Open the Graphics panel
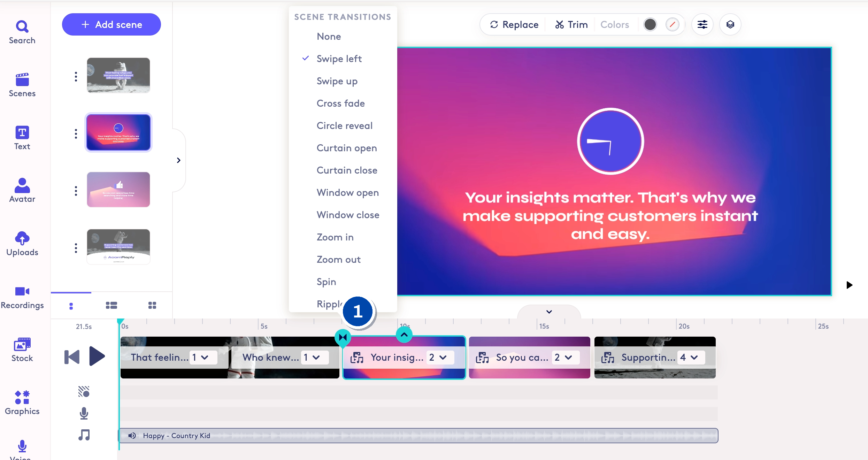This screenshot has height=460, width=868. 22,403
